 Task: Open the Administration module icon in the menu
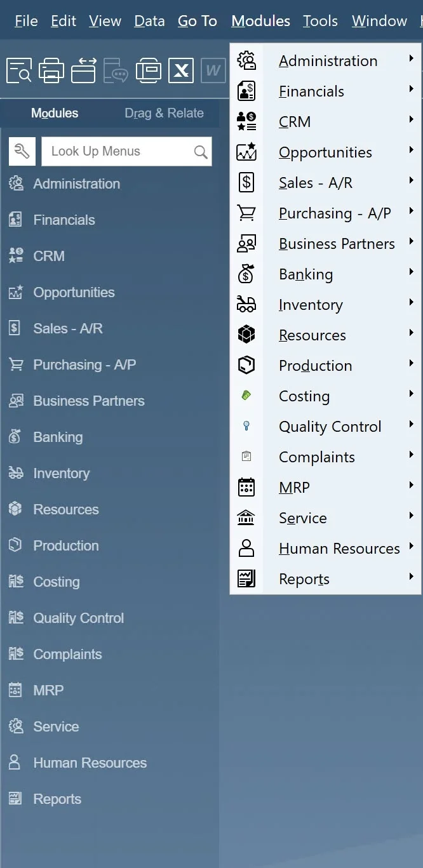(x=246, y=60)
